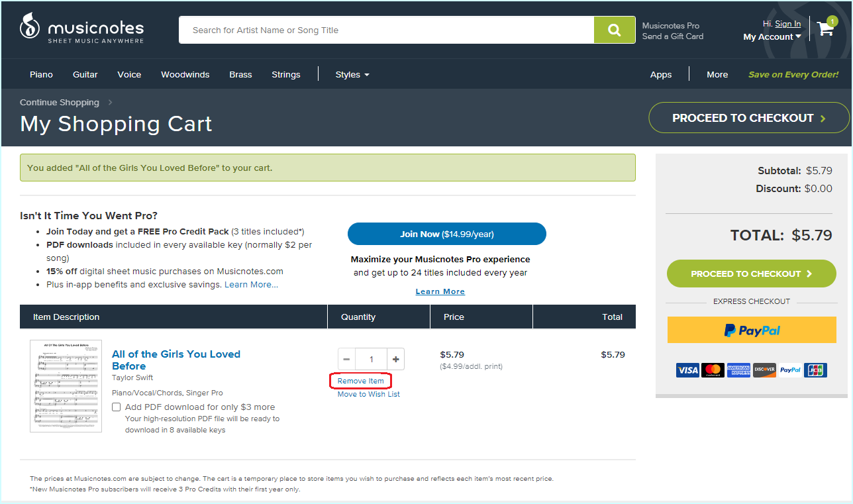This screenshot has width=853, height=504.
Task: Click the $4.99/addl. print text
Action: pos(472,366)
